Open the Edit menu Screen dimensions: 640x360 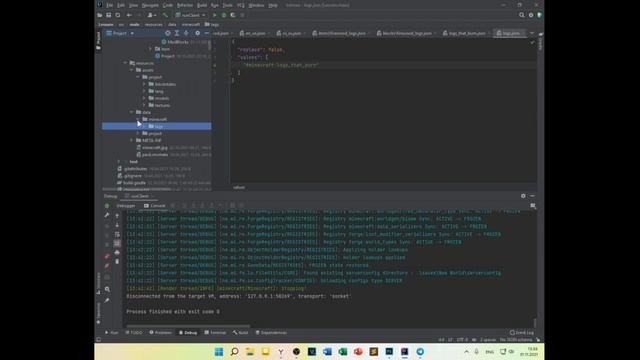(121, 5)
